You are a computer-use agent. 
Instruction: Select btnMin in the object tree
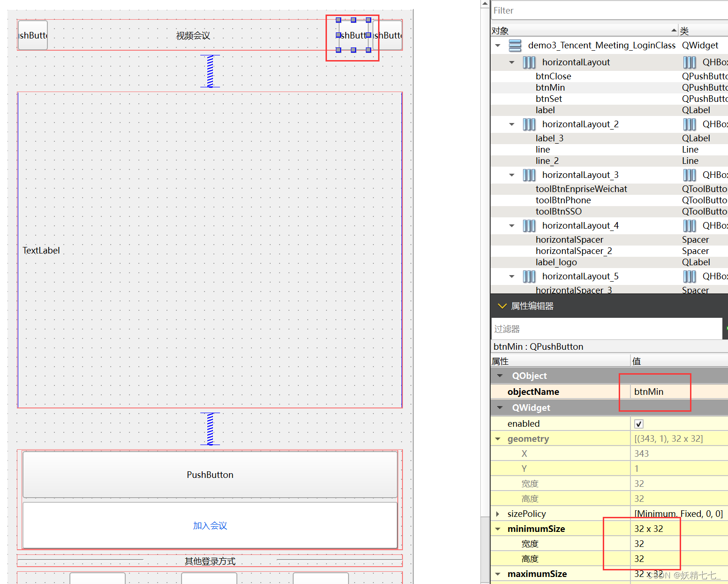(x=550, y=88)
